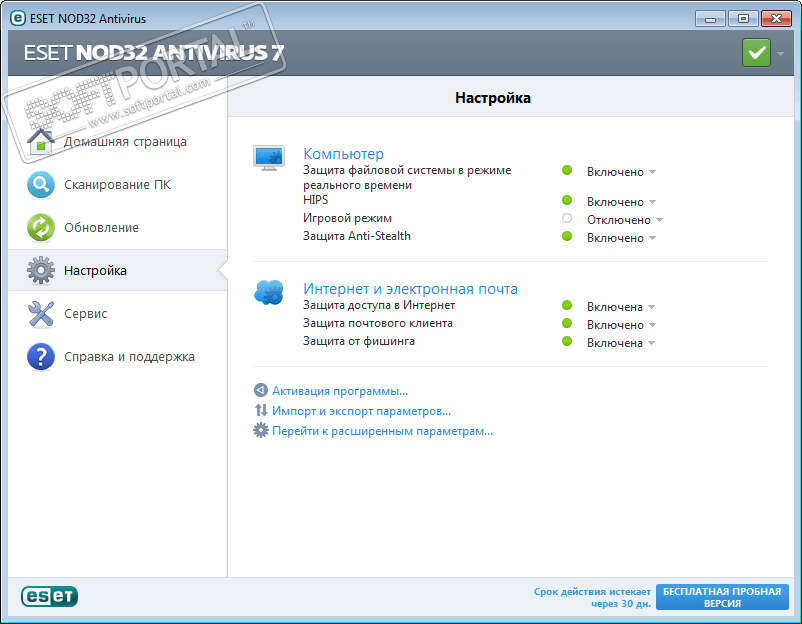
Task: Click the Help question mark icon
Action: (41, 356)
